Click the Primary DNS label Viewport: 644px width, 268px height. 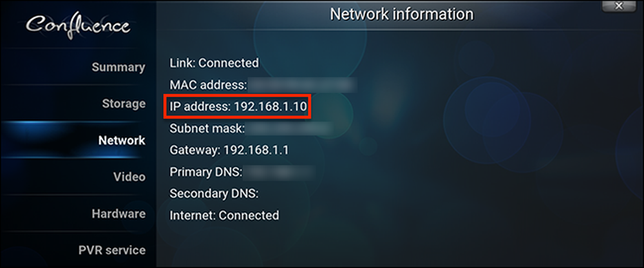[206, 172]
